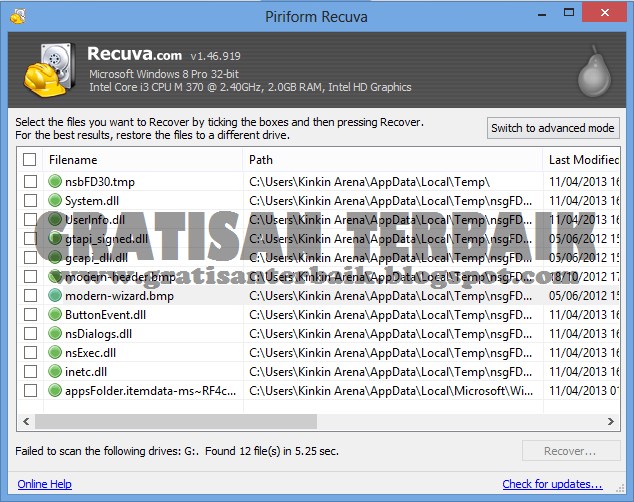Viewport: 634px width, 502px height.
Task: Sort by Last Modified column header
Action: [x=581, y=160]
